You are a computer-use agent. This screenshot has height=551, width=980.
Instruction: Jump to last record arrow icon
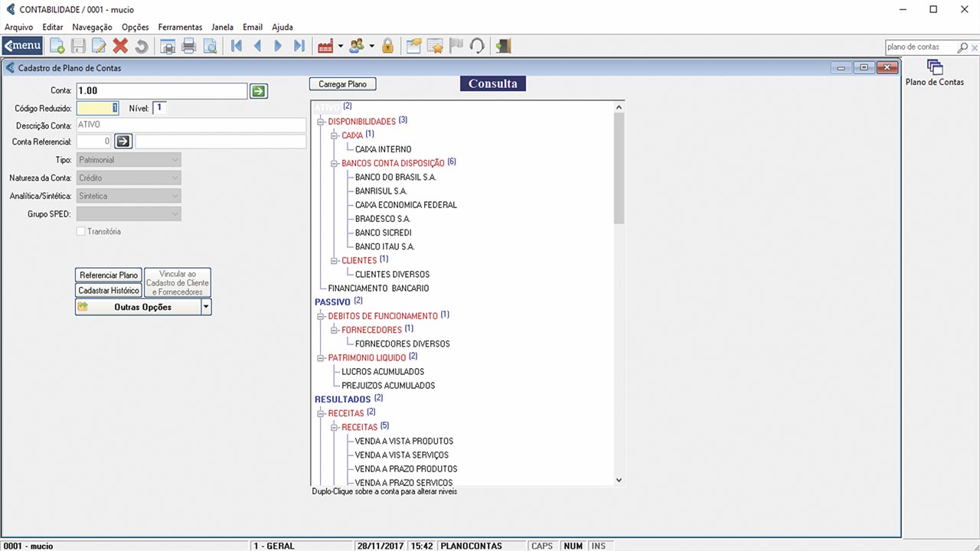[x=299, y=47]
